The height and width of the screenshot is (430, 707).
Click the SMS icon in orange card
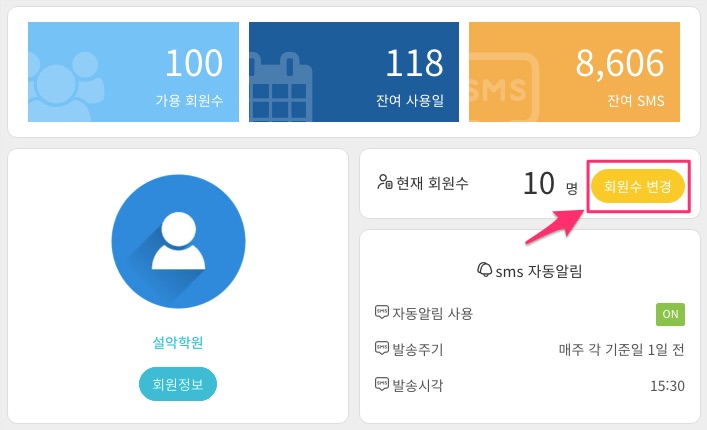[x=504, y=88]
